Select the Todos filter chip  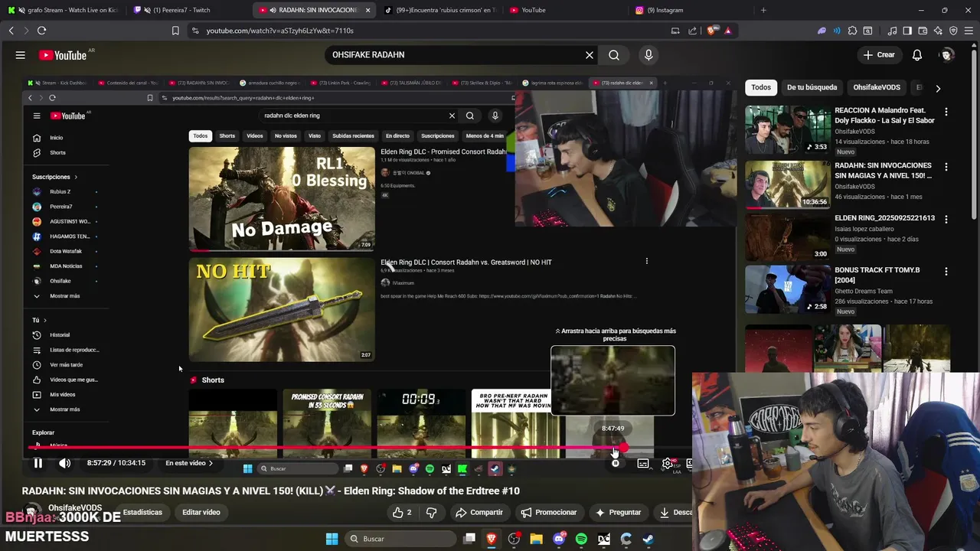point(761,87)
